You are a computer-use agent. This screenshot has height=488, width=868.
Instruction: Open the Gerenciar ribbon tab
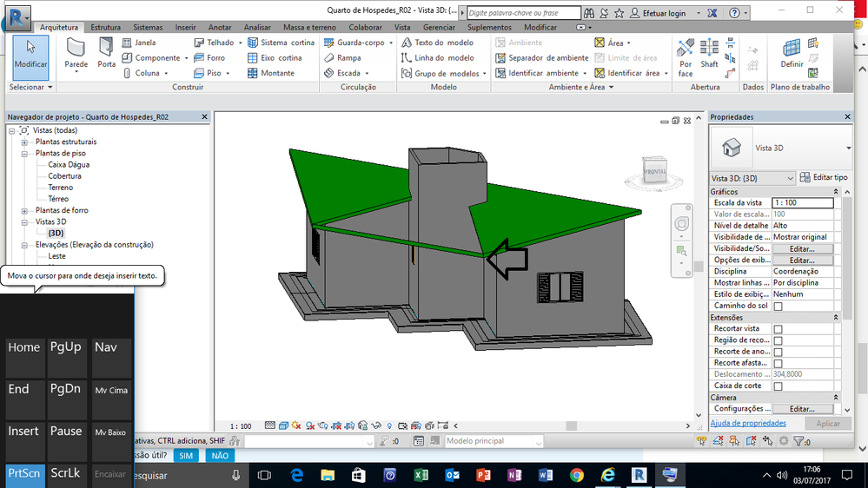point(439,27)
